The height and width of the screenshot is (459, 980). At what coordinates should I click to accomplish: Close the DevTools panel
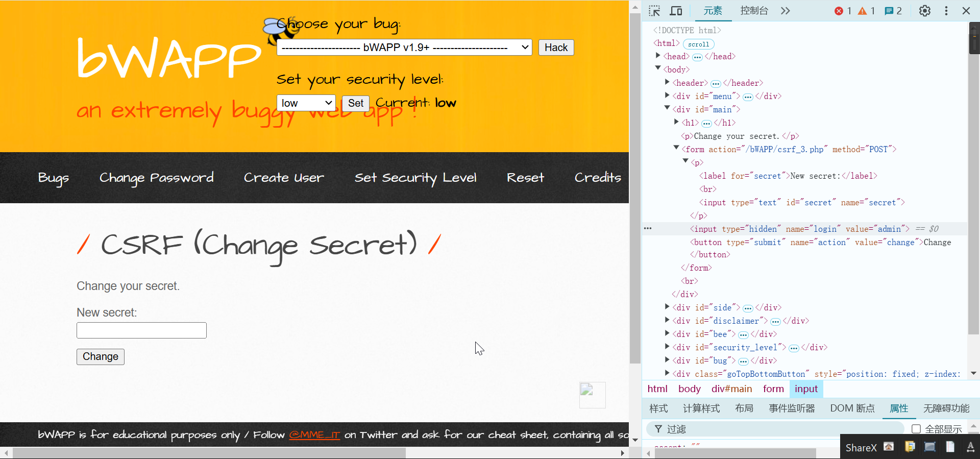click(966, 11)
